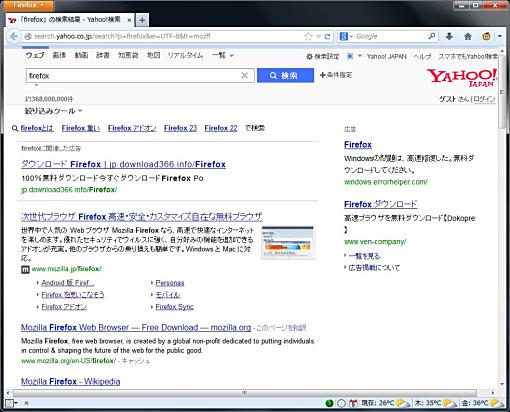
Task: Open the Google search engine selector
Action: pyautogui.click(x=346, y=36)
